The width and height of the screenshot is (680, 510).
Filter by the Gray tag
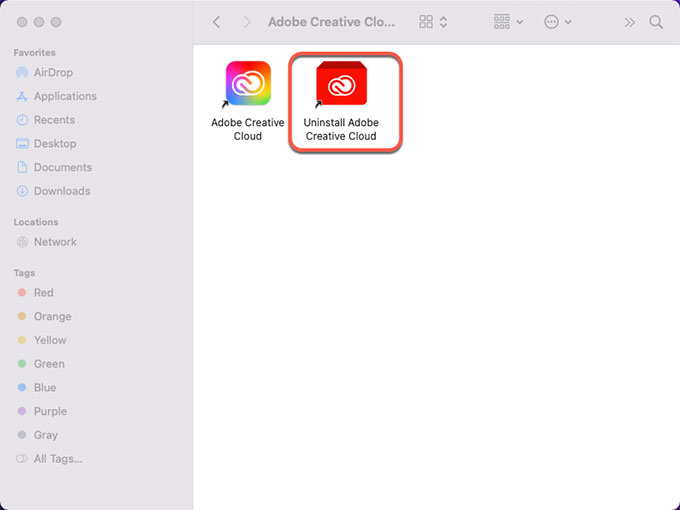[x=46, y=435]
